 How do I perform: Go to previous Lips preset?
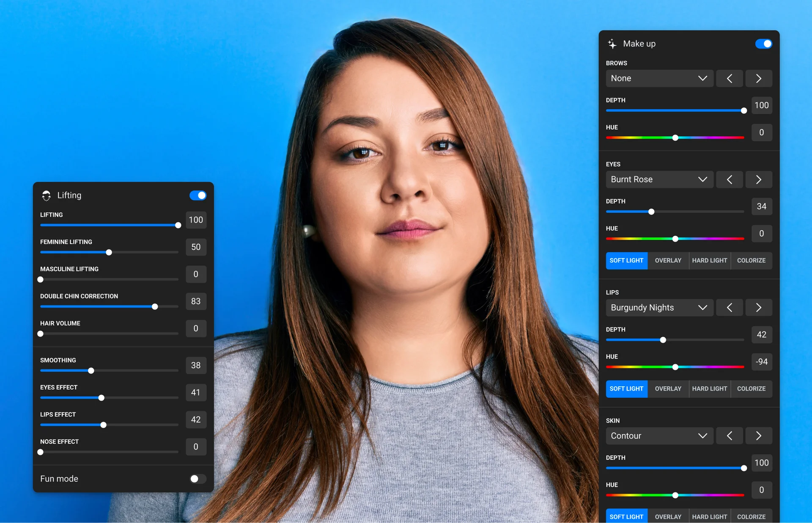(x=730, y=308)
